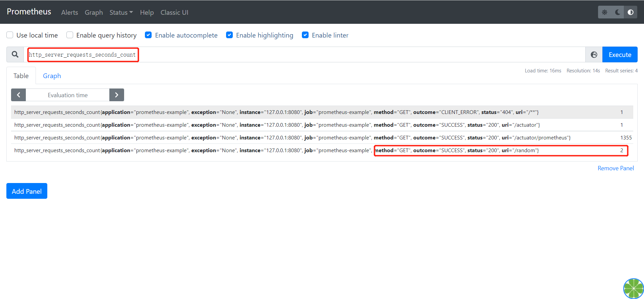Click the Remove Panel link
The width and height of the screenshot is (644, 299).
click(x=615, y=168)
